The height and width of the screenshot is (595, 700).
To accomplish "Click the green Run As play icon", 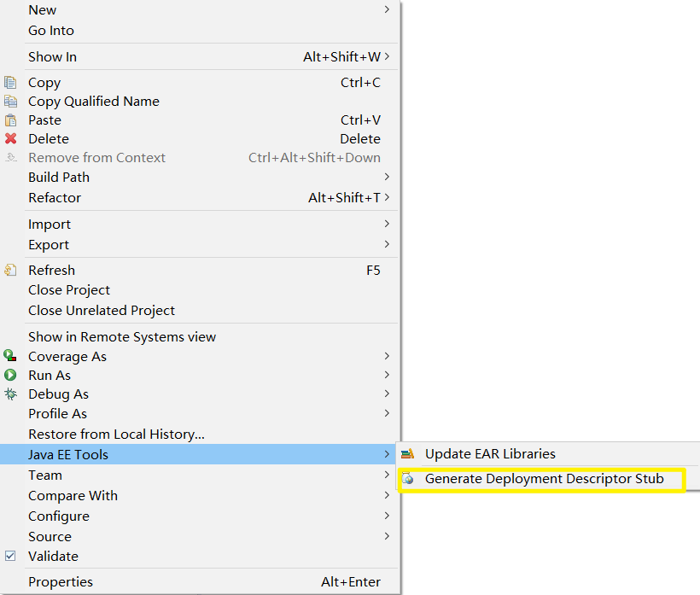I will coord(10,375).
